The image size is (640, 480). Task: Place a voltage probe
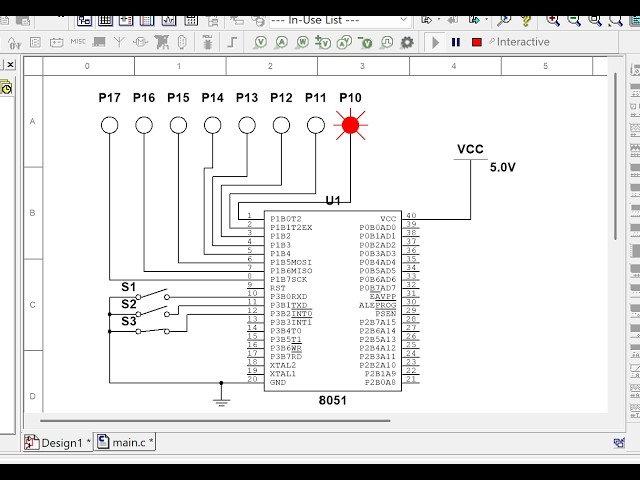pos(260,42)
